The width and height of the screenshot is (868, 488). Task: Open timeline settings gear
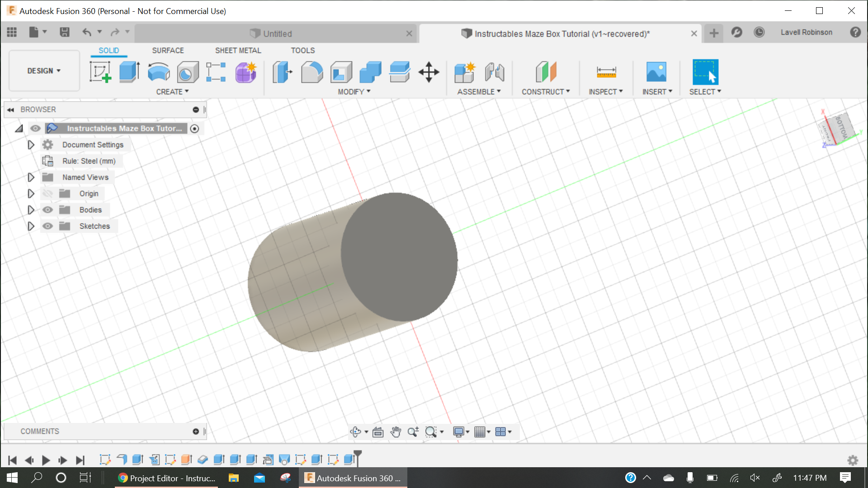pyautogui.click(x=853, y=460)
